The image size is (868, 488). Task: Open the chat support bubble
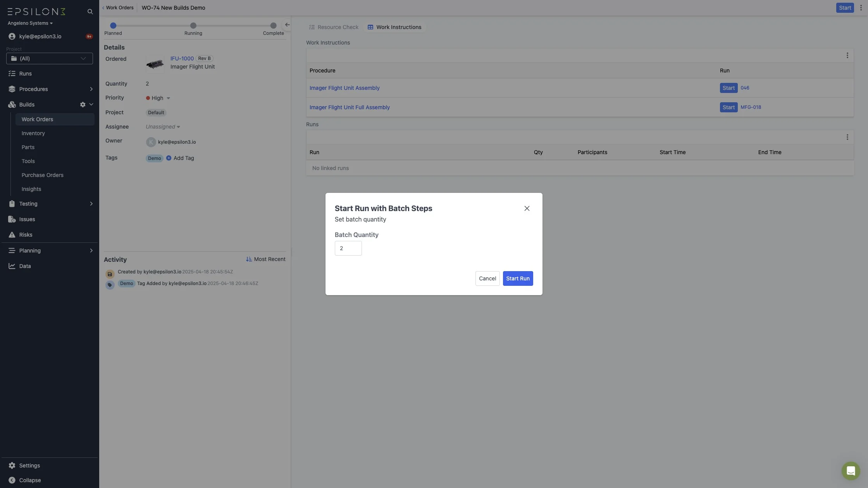coord(851,471)
